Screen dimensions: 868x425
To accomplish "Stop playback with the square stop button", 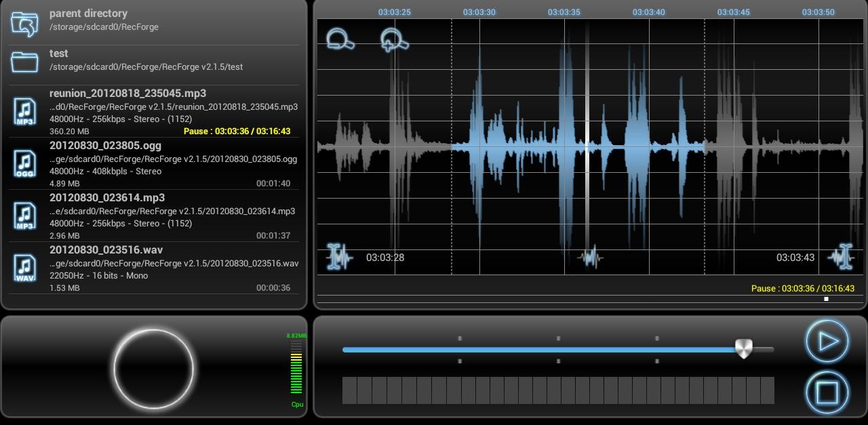I will point(827,392).
